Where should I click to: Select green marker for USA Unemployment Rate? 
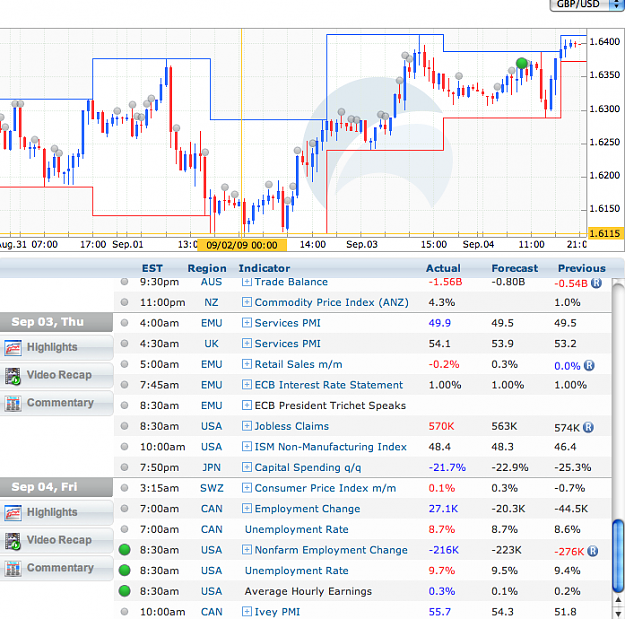click(125, 570)
